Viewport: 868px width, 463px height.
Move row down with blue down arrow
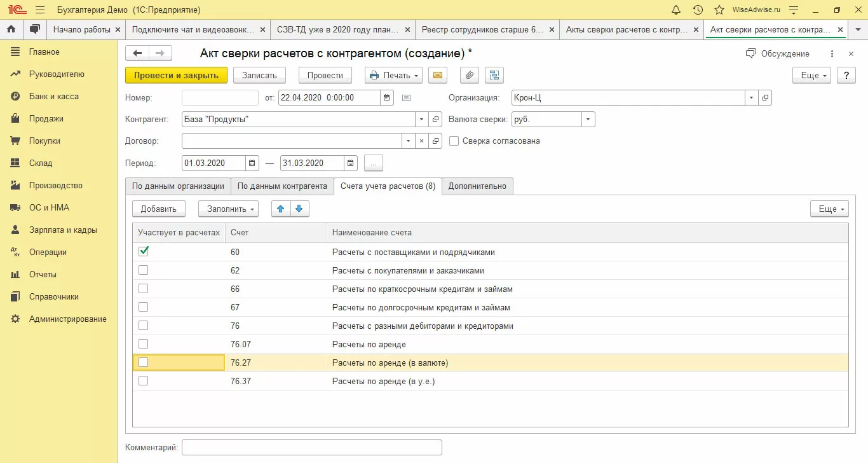point(299,209)
